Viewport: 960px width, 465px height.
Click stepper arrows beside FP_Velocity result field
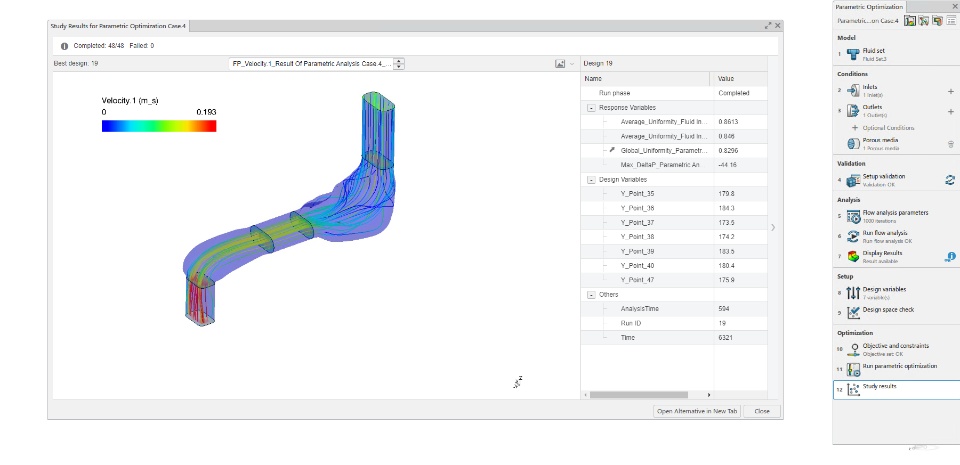pos(399,64)
